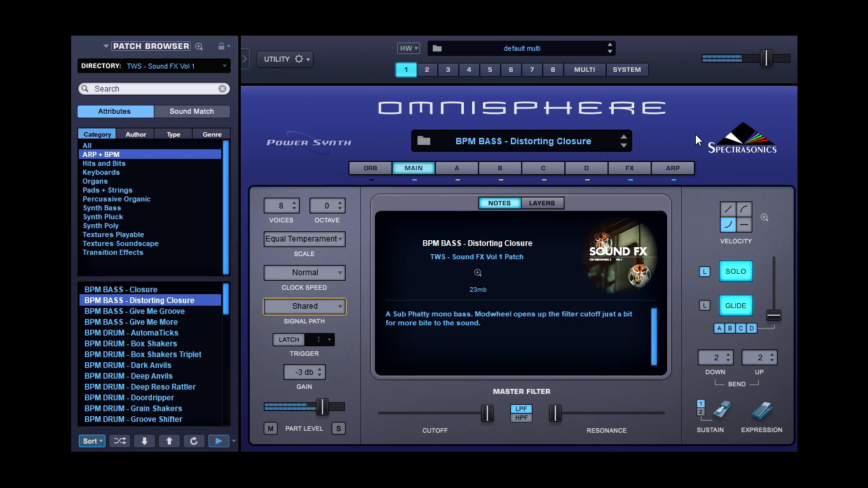Toggle GLIDE on or off
Screen dimensions: 868x488
735,306
